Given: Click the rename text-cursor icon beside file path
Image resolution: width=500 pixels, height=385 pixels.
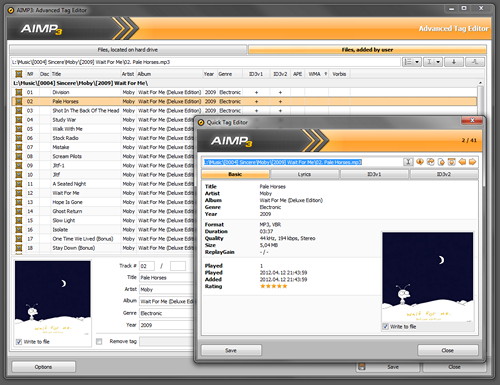Looking at the screenshot, I should click(408, 162).
